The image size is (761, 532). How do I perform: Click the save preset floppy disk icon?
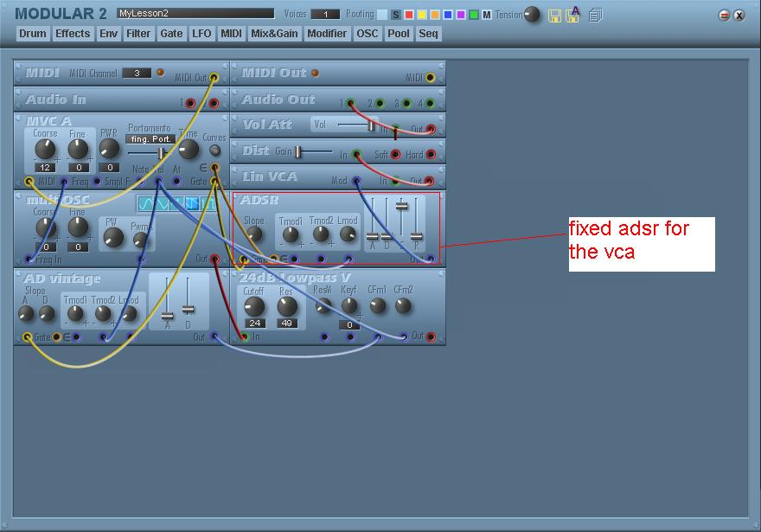coord(554,16)
